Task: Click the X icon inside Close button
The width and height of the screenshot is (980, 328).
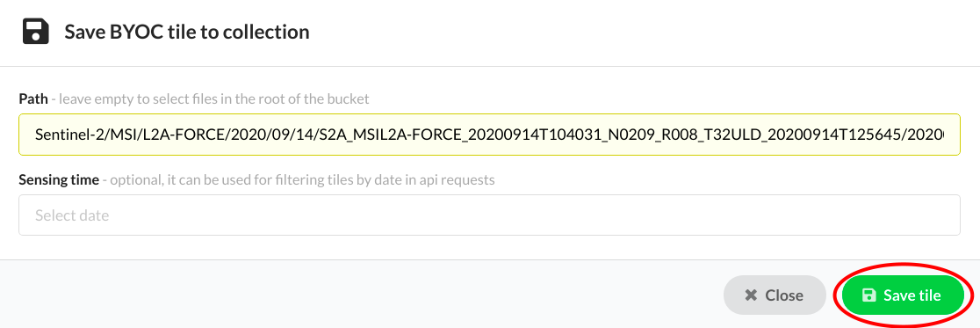Action: click(x=752, y=295)
